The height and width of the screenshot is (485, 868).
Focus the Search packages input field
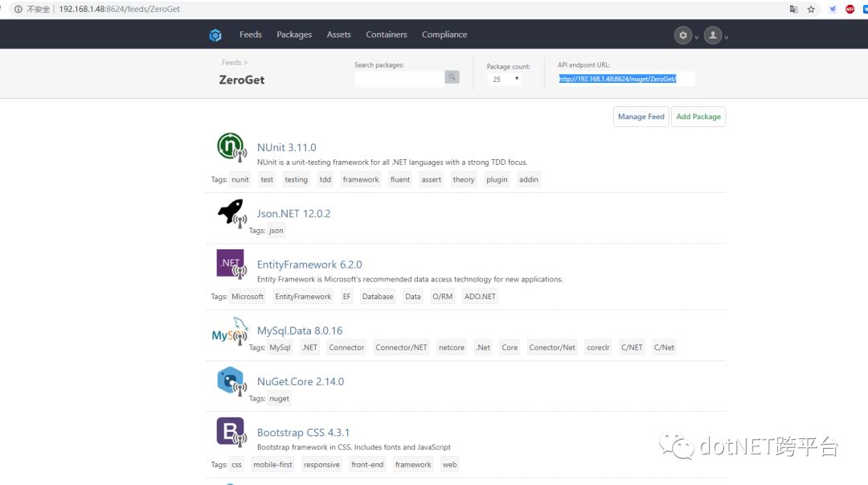[x=399, y=78]
